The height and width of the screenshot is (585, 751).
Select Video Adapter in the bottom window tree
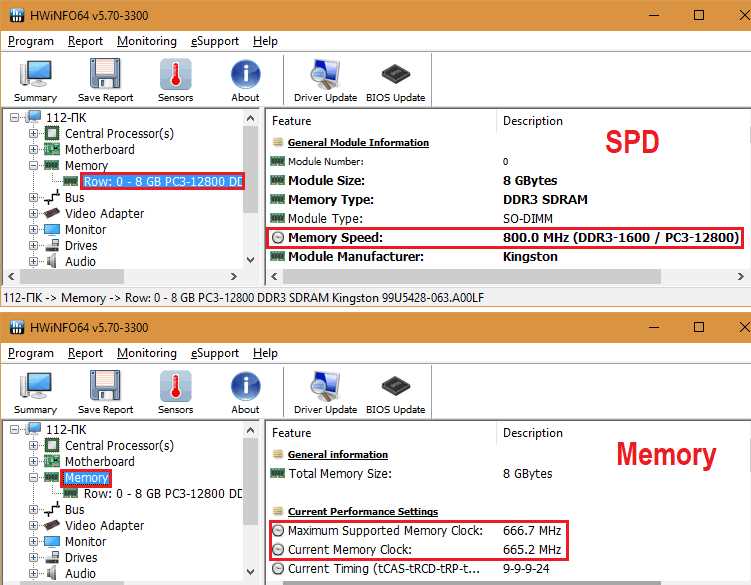pos(104,526)
